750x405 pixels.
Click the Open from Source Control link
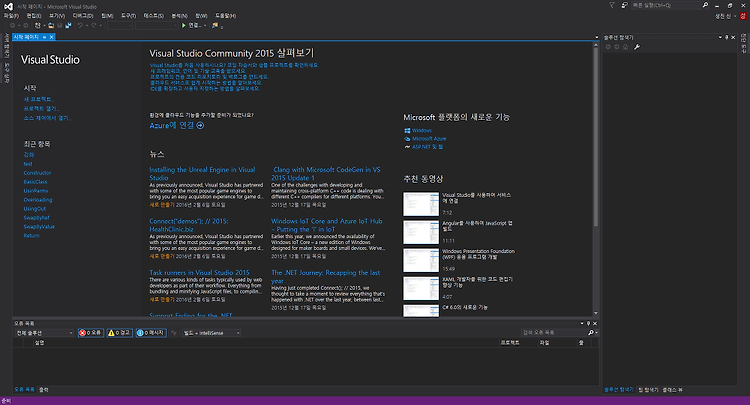(47, 118)
